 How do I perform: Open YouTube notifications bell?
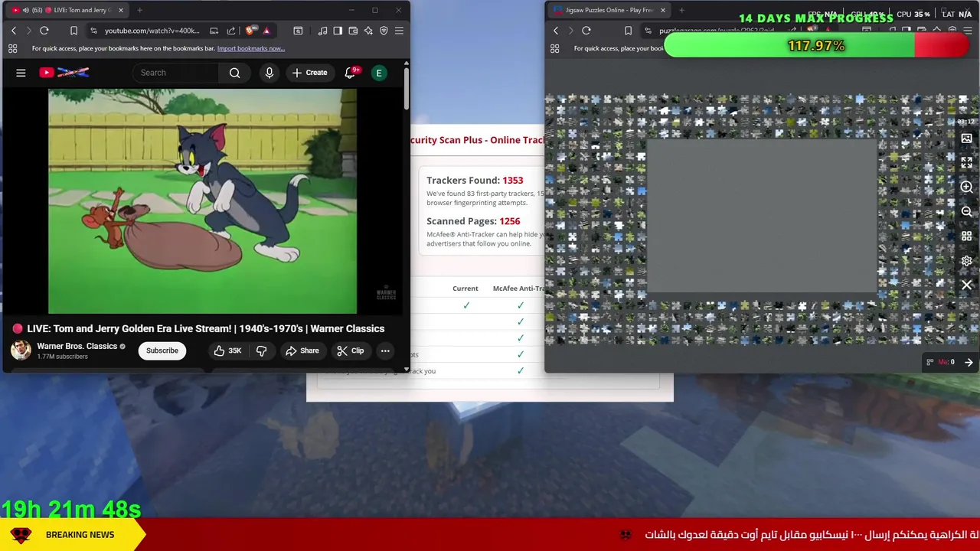tap(350, 73)
